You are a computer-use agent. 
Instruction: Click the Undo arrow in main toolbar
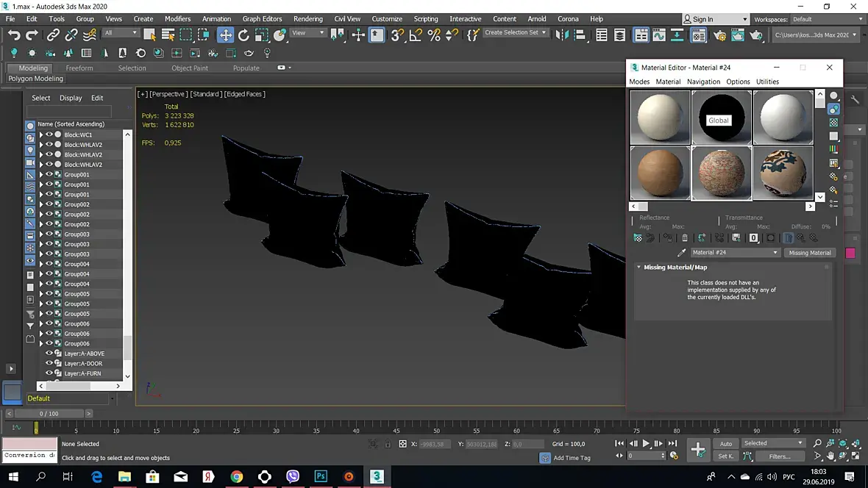click(14, 35)
